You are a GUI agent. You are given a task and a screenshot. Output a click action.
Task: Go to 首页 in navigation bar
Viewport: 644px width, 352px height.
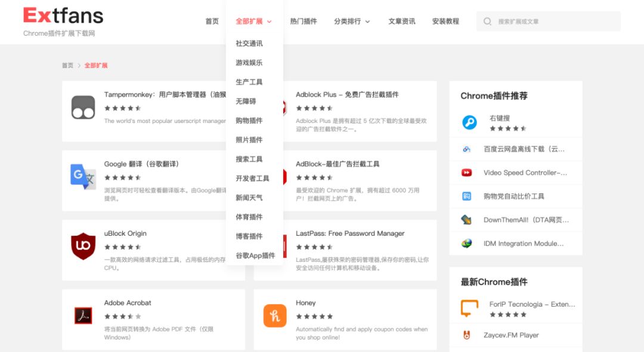212,21
